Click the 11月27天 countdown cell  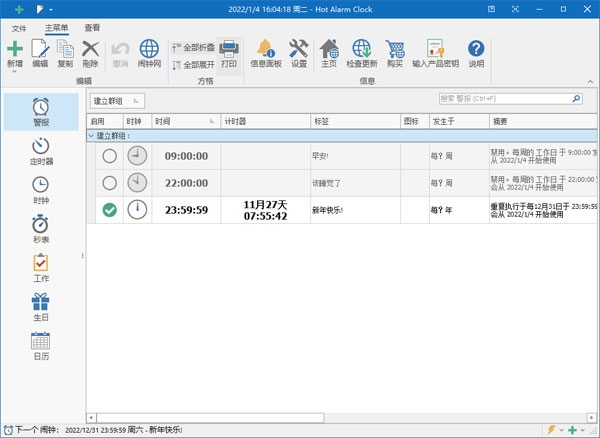click(266, 210)
